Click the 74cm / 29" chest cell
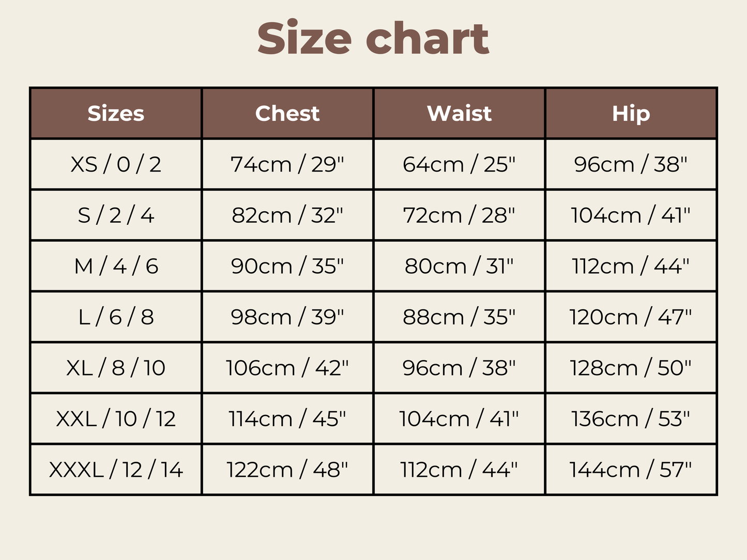 [x=287, y=164]
